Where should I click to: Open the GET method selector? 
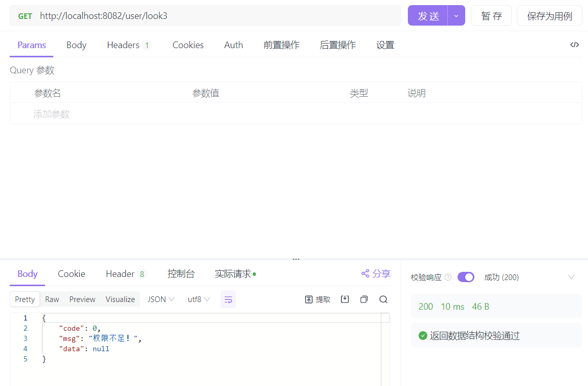pos(25,16)
